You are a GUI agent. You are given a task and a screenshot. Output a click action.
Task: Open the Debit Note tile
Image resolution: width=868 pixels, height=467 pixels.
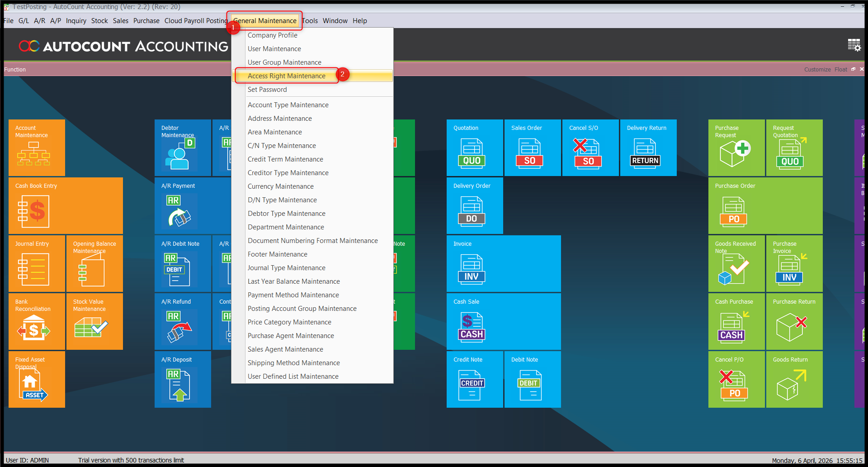click(533, 379)
